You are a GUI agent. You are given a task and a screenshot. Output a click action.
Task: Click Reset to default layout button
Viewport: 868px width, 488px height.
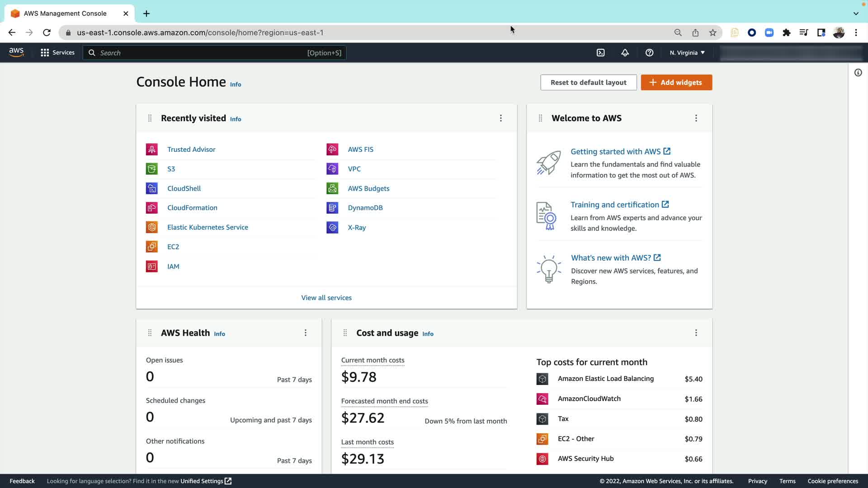click(x=588, y=82)
